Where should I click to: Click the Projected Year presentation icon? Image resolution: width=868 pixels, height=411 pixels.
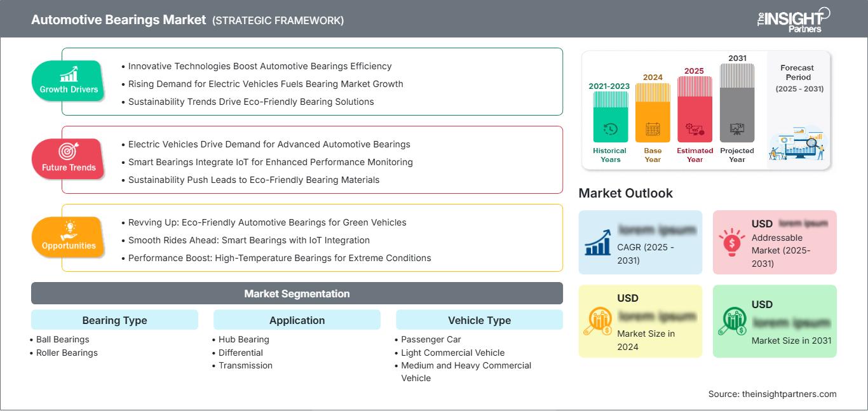coord(737,129)
